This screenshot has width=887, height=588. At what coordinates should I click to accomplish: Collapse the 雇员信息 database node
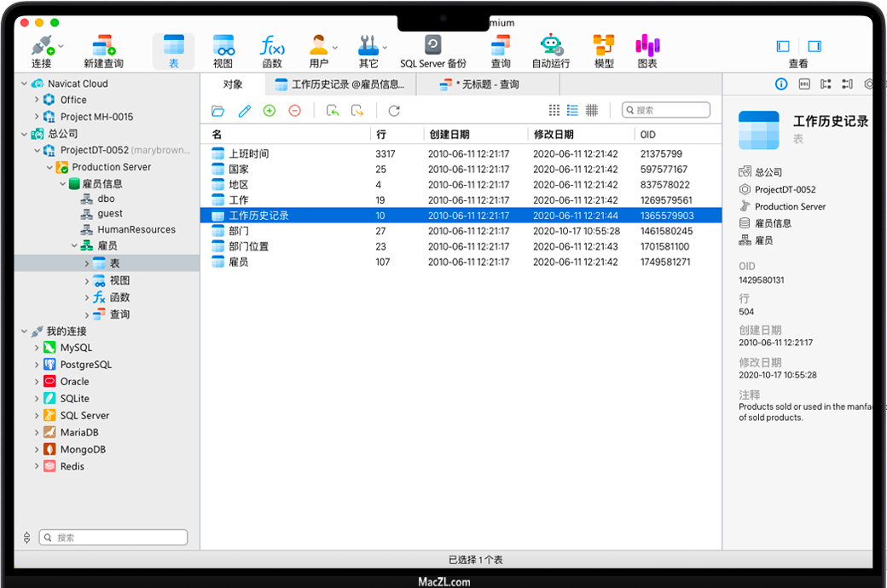[x=63, y=184]
